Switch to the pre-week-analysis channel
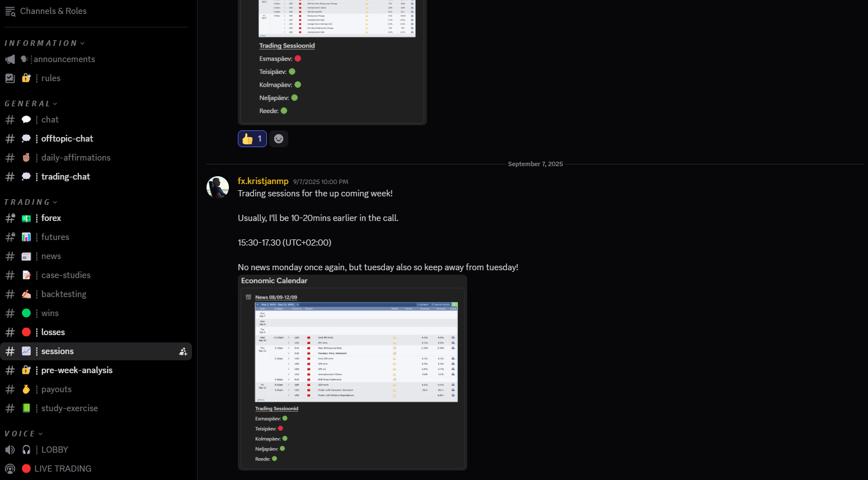Viewport: 868px width, 480px height. pyautogui.click(x=77, y=370)
